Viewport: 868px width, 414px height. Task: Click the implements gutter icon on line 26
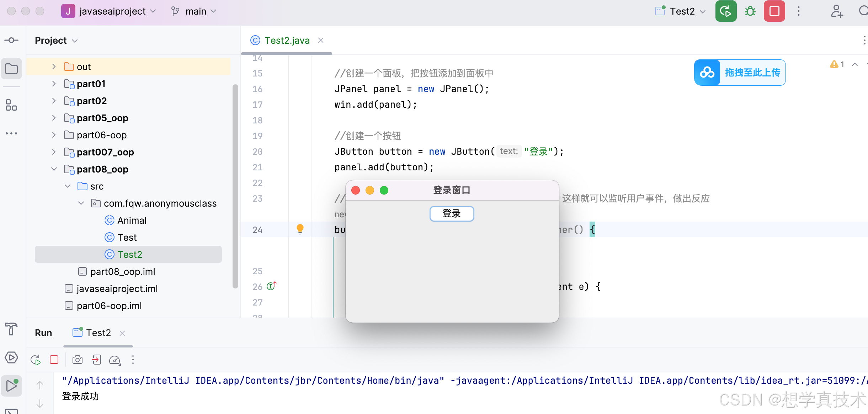(272, 286)
